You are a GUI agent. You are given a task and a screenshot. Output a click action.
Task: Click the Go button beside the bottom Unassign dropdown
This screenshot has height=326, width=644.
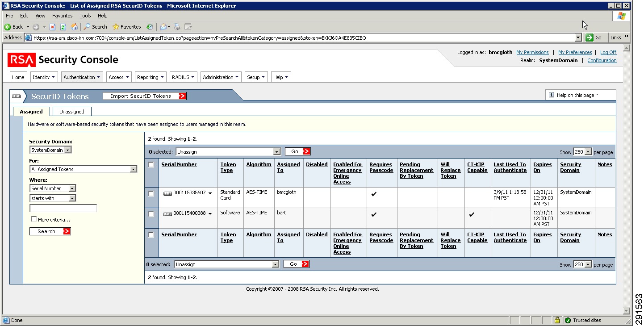[x=297, y=264]
